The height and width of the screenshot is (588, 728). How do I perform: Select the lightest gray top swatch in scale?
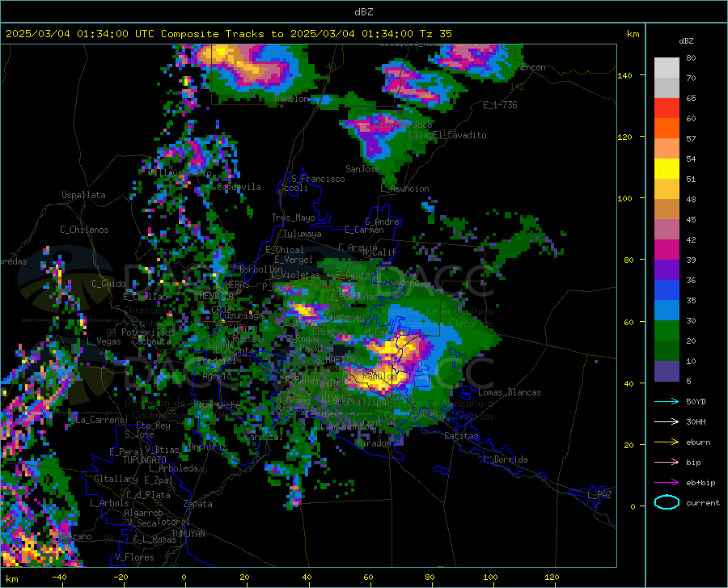(667, 68)
